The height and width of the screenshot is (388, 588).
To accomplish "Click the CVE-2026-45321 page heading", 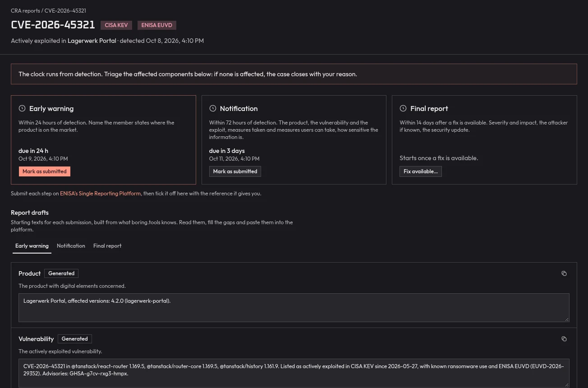I will [x=53, y=25].
